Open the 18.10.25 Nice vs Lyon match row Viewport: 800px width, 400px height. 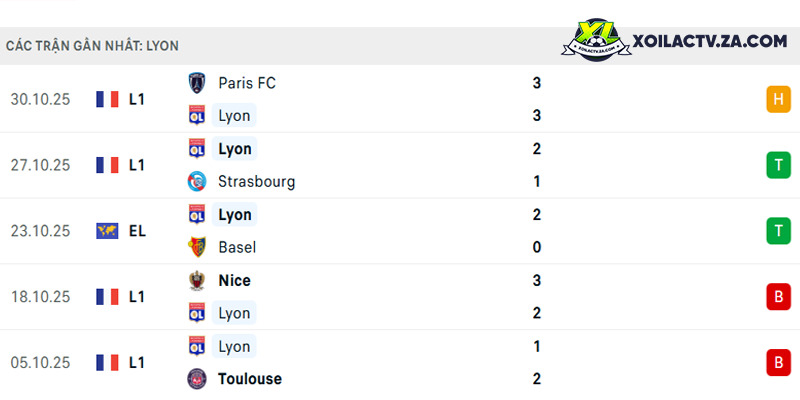click(x=400, y=297)
